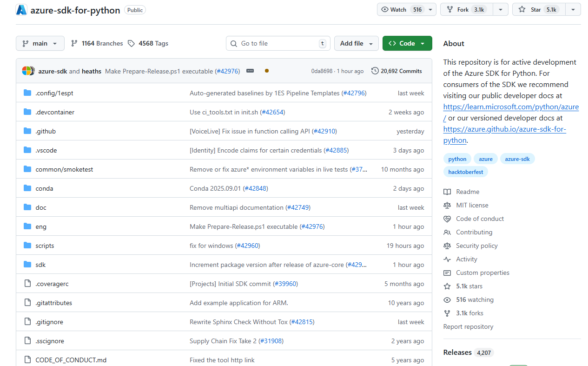The height and width of the screenshot is (366, 588).
Task: Open Readme via the book icon
Action: click(447, 191)
